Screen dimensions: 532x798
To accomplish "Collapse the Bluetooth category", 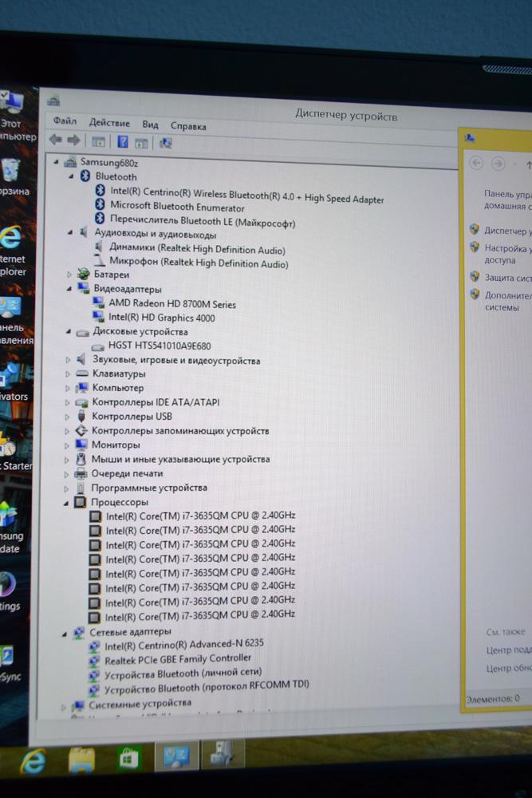I will click(x=70, y=176).
